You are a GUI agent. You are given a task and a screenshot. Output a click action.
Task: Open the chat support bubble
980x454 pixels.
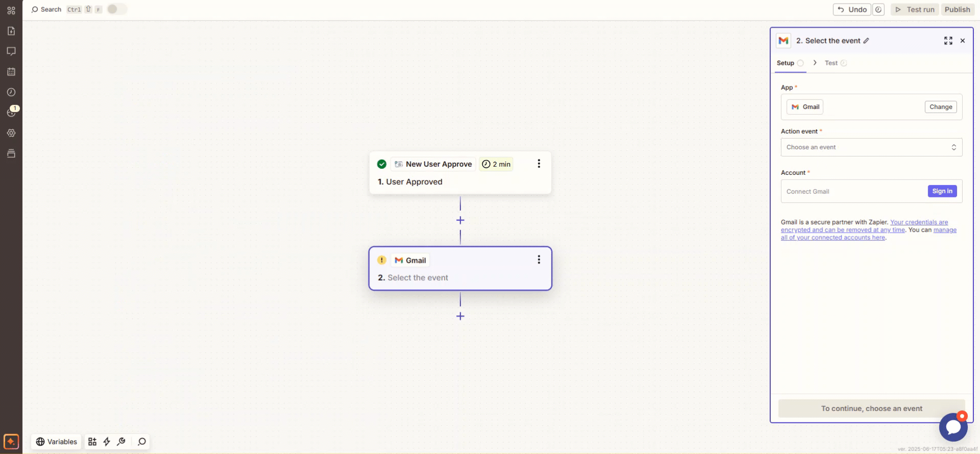953,427
